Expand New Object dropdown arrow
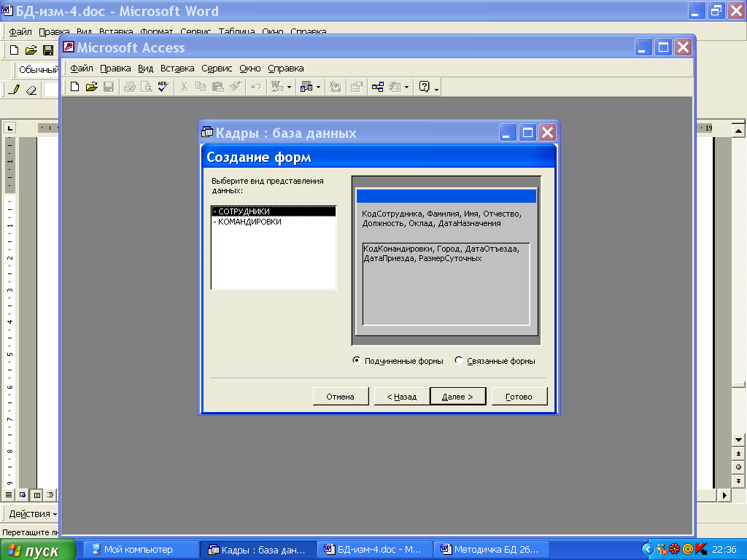747x560 pixels. (x=406, y=87)
